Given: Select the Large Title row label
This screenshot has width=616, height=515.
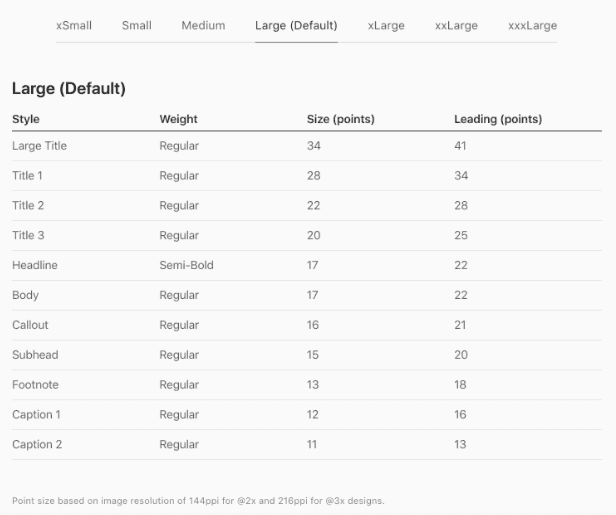Looking at the screenshot, I should pyautogui.click(x=39, y=146).
